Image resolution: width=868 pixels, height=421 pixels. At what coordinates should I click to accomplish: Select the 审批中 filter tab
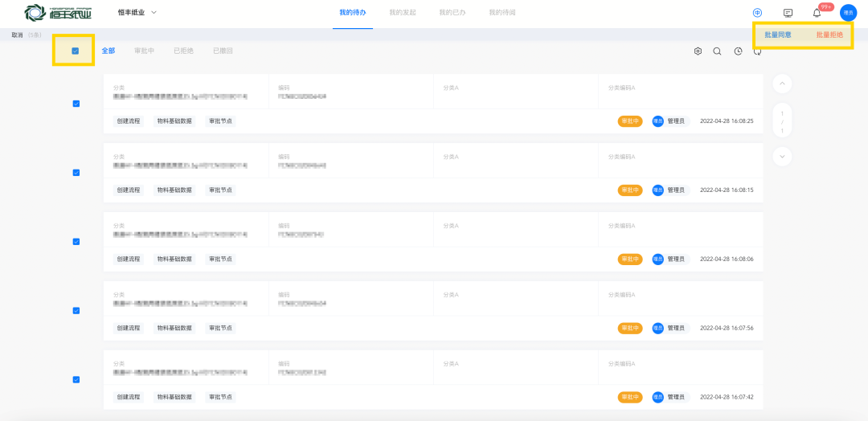click(x=144, y=51)
